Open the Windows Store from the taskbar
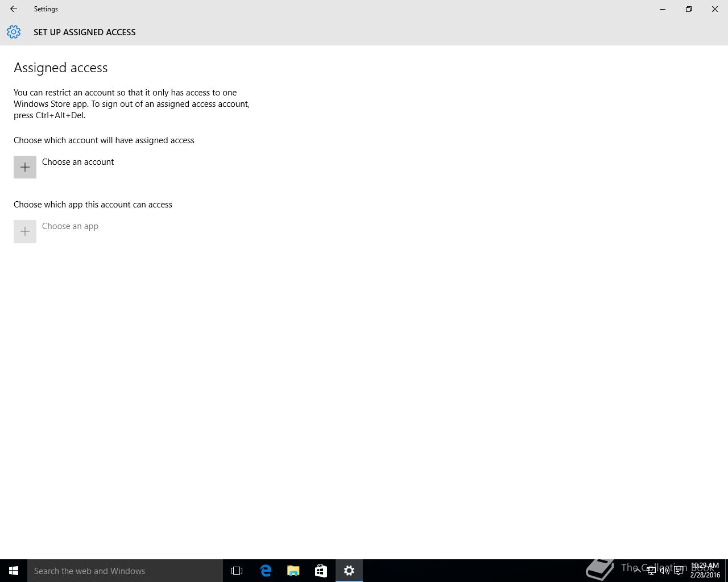This screenshot has width=728, height=582. coord(321,571)
